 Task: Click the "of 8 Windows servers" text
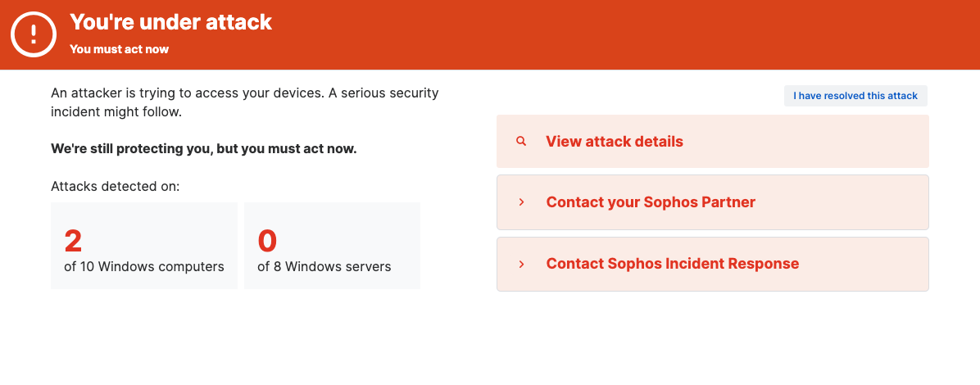[324, 266]
